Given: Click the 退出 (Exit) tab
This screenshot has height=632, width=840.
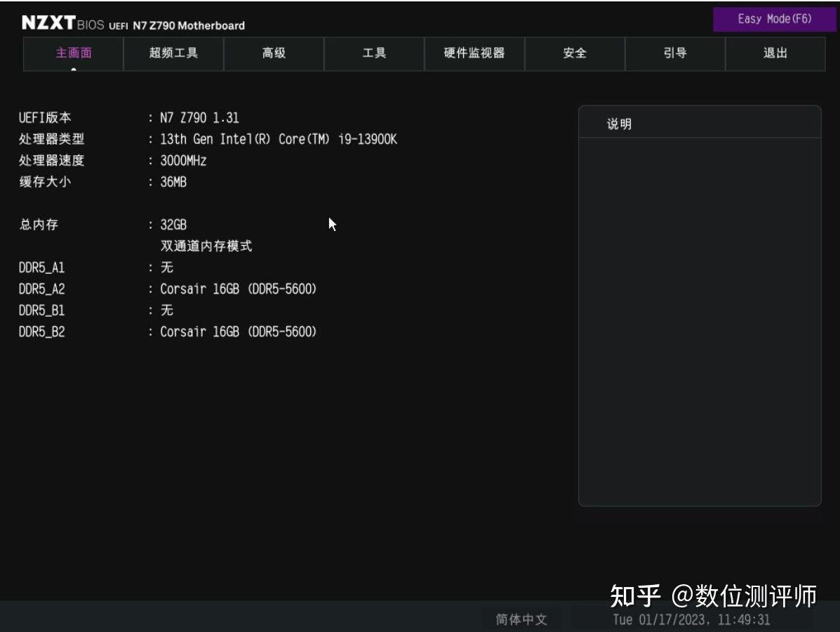Looking at the screenshot, I should point(775,53).
